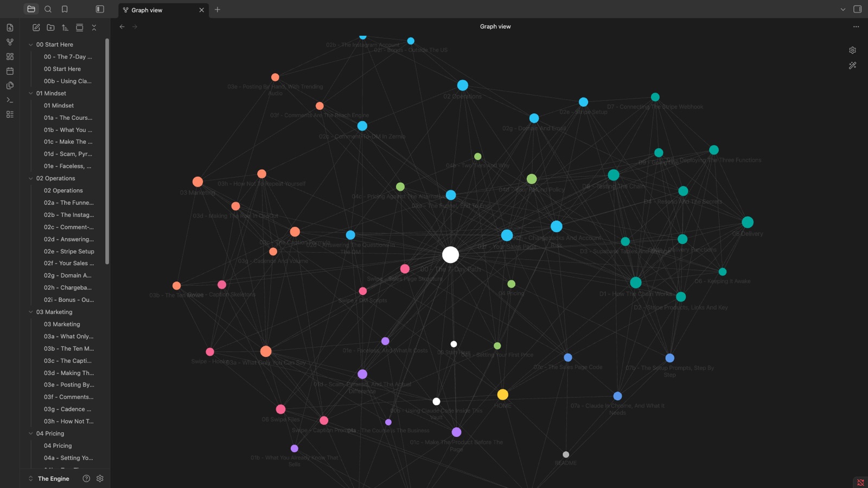Navigate back in graph pane
The image size is (868, 488).
122,27
